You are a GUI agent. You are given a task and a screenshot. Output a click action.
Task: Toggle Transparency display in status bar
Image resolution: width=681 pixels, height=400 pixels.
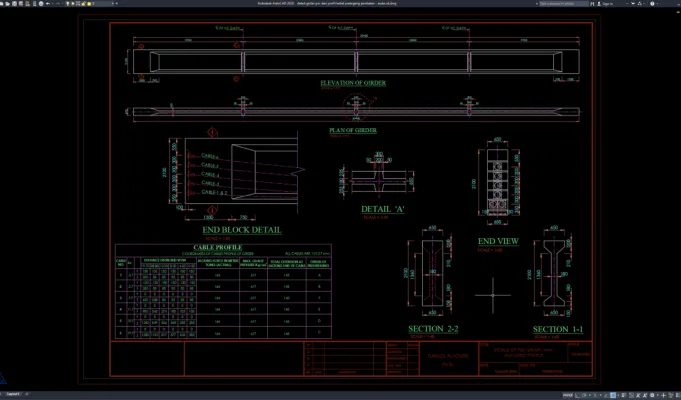[631, 395]
